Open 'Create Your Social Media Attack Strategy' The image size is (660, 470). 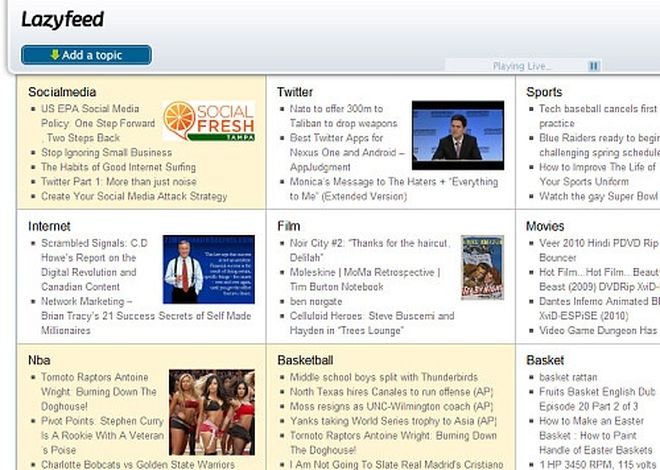click(134, 196)
